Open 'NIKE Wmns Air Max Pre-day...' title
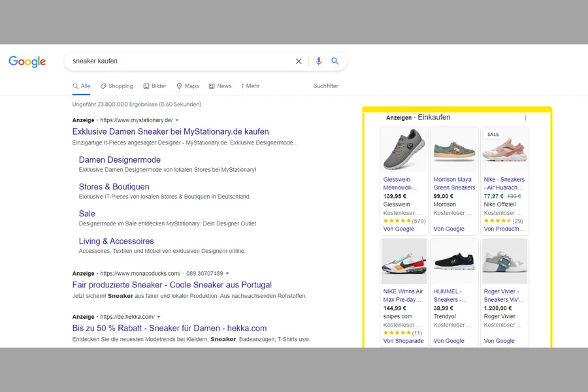The width and height of the screenshot is (588, 392). [x=403, y=295]
